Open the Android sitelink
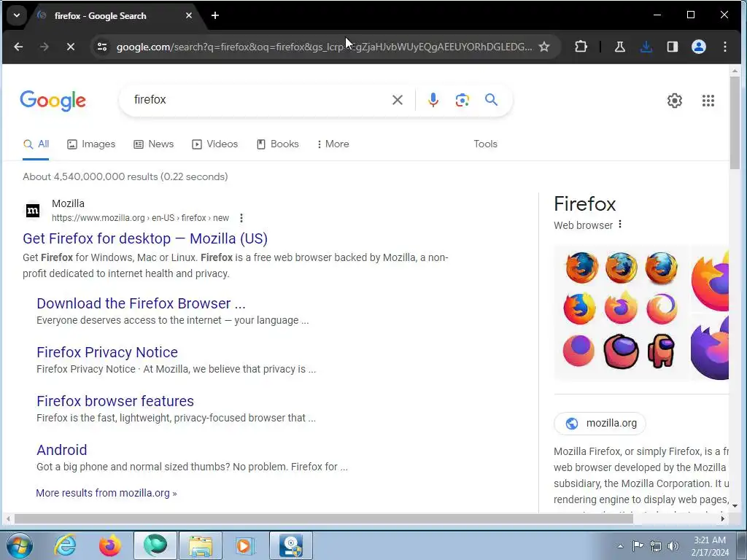Viewport: 747px width, 560px height. 62,450
